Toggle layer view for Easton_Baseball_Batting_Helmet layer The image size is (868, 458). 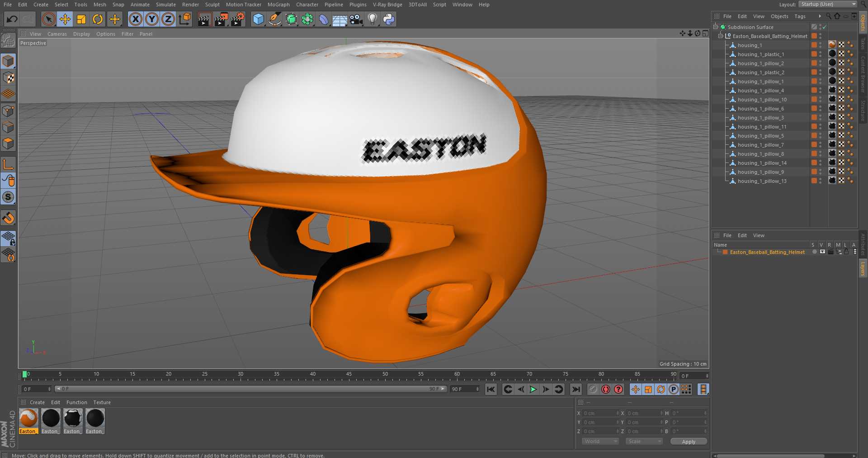pyautogui.click(x=822, y=252)
